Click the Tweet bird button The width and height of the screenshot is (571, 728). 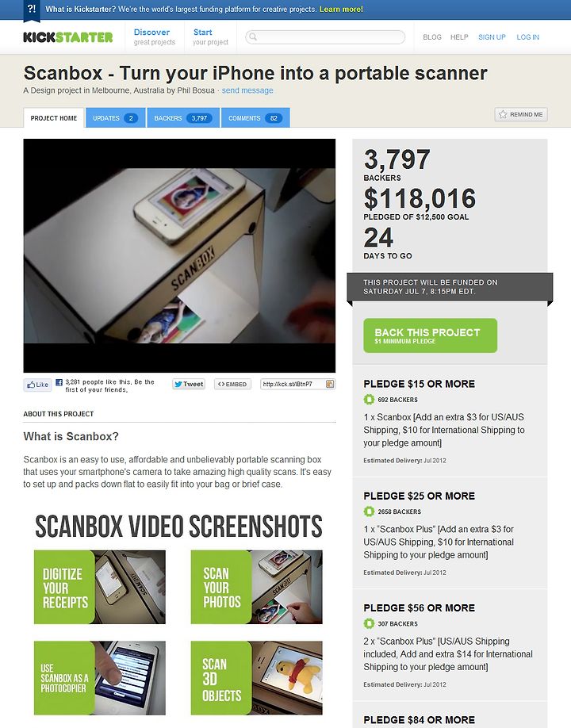click(x=189, y=384)
